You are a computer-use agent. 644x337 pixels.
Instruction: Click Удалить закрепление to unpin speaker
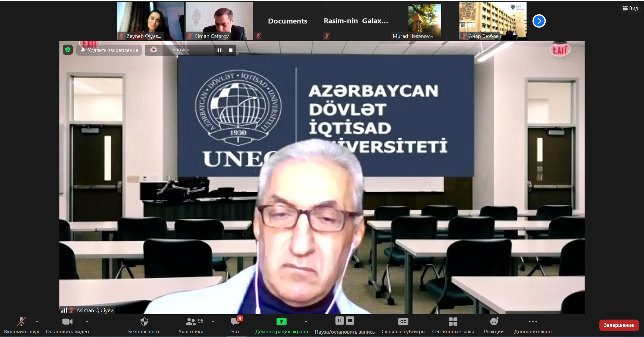109,50
